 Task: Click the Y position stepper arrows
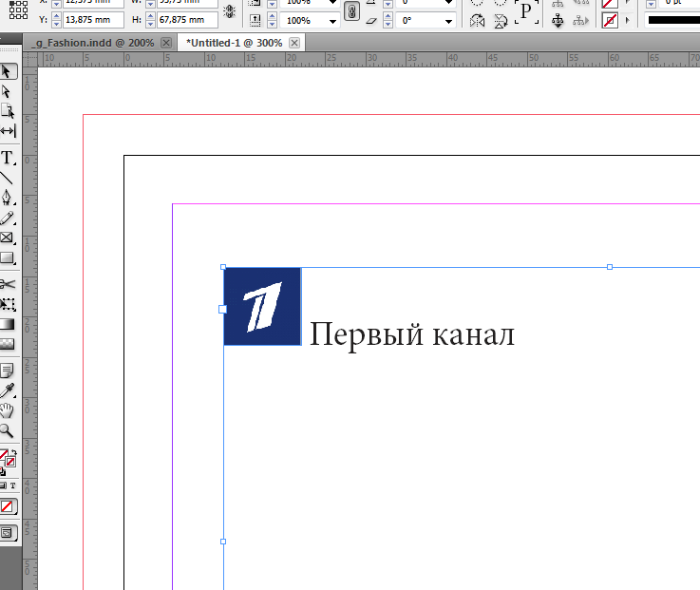pyautogui.click(x=57, y=20)
